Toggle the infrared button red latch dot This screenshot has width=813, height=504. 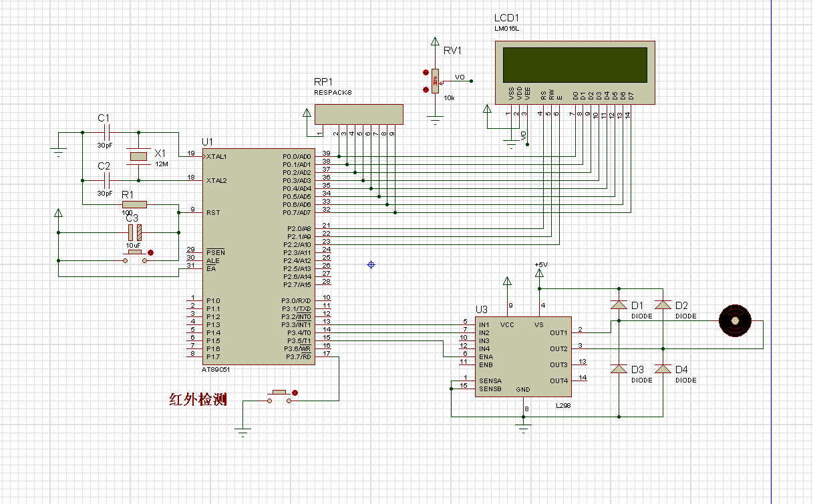tap(295, 393)
